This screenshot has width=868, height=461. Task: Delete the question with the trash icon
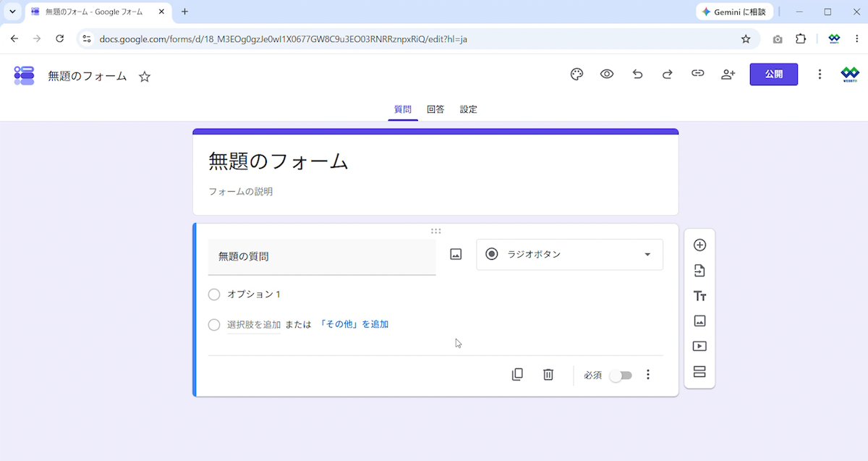pyautogui.click(x=548, y=375)
